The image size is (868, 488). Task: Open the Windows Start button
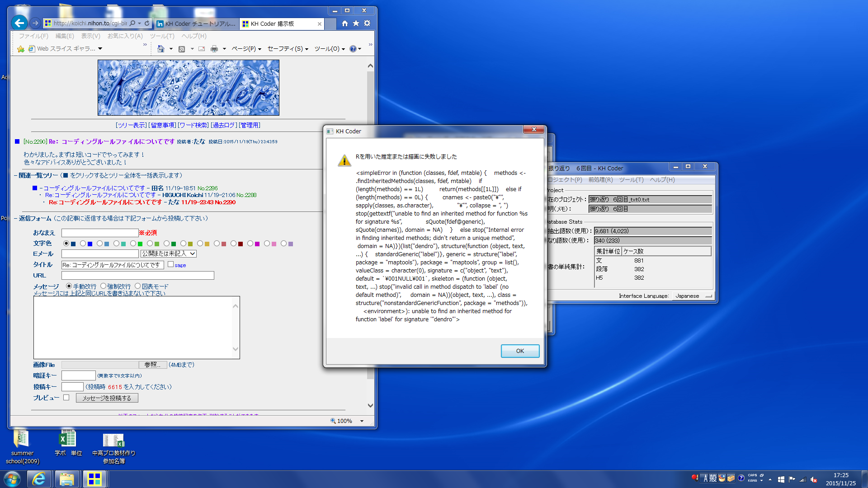[12, 479]
